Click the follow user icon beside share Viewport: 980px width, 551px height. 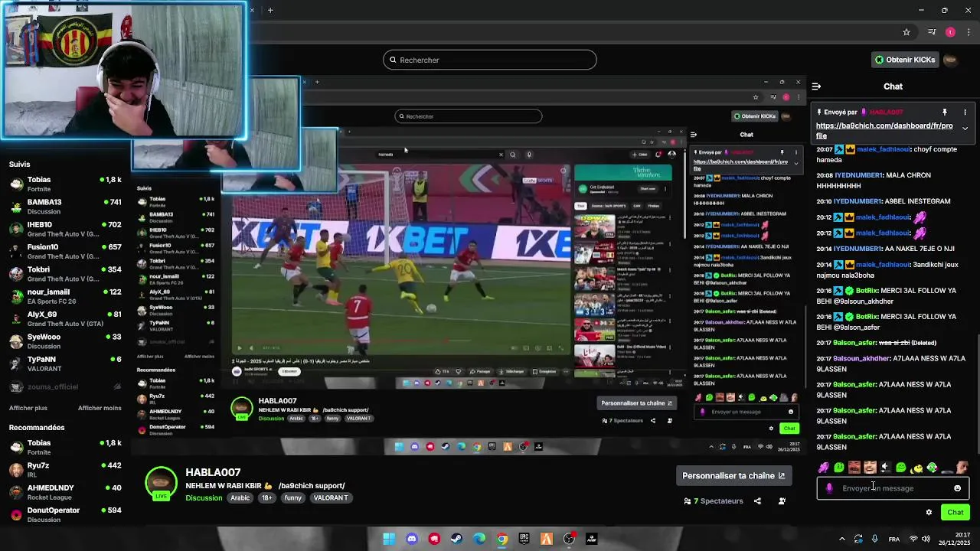(782, 501)
